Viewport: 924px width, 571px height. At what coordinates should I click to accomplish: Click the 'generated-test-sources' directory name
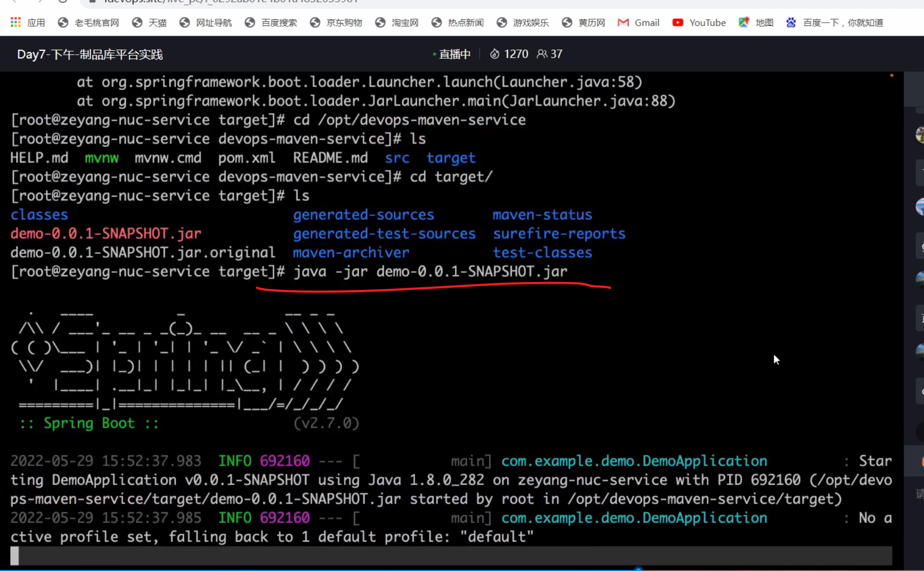tap(384, 233)
